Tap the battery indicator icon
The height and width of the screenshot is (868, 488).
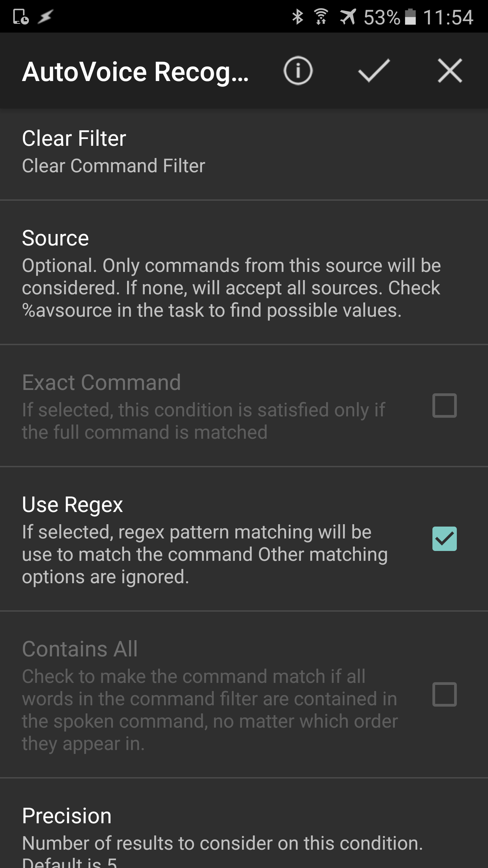point(410,17)
